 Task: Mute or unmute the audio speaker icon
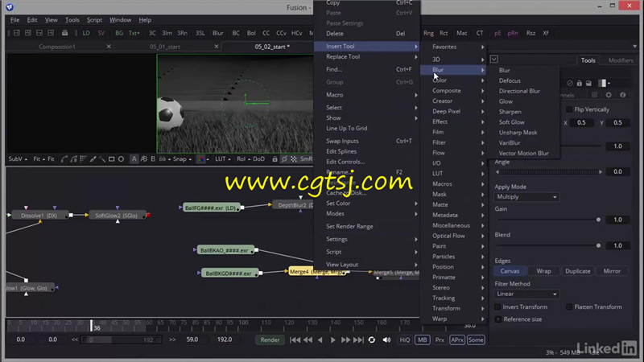click(386, 339)
